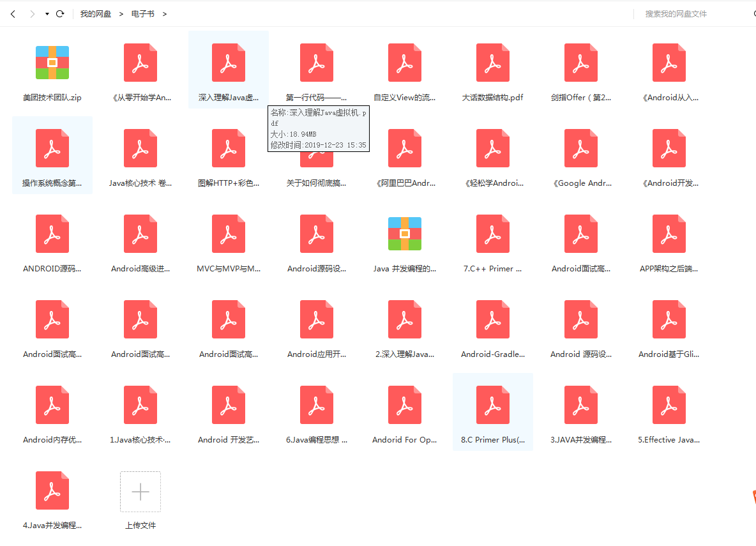Select the 第一行代码 PDF icon
This screenshot has width=756, height=546.
pyautogui.click(x=317, y=63)
